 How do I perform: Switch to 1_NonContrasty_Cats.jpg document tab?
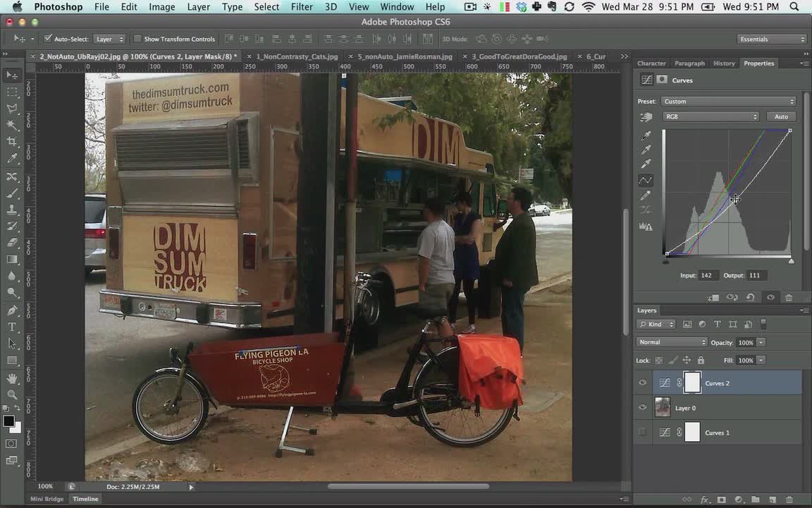pyautogui.click(x=297, y=56)
